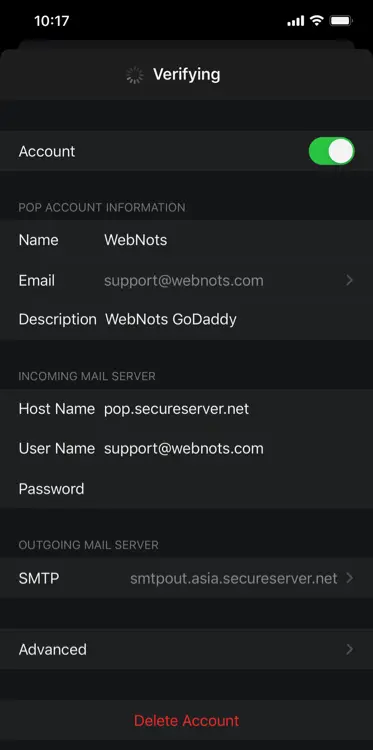The height and width of the screenshot is (750, 373).
Task: Open Advanced settings chevron
Action: (x=350, y=649)
